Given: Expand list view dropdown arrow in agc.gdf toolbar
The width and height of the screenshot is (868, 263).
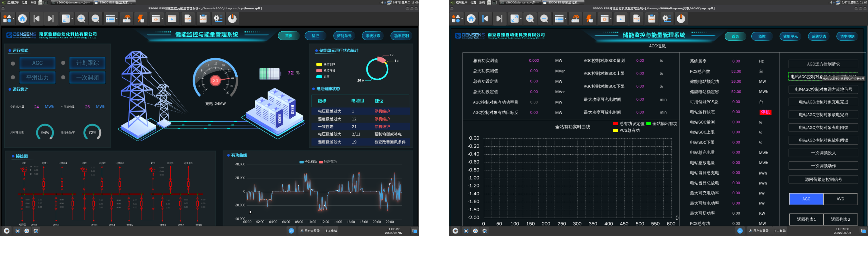Looking at the screenshot, I should coord(565,19).
